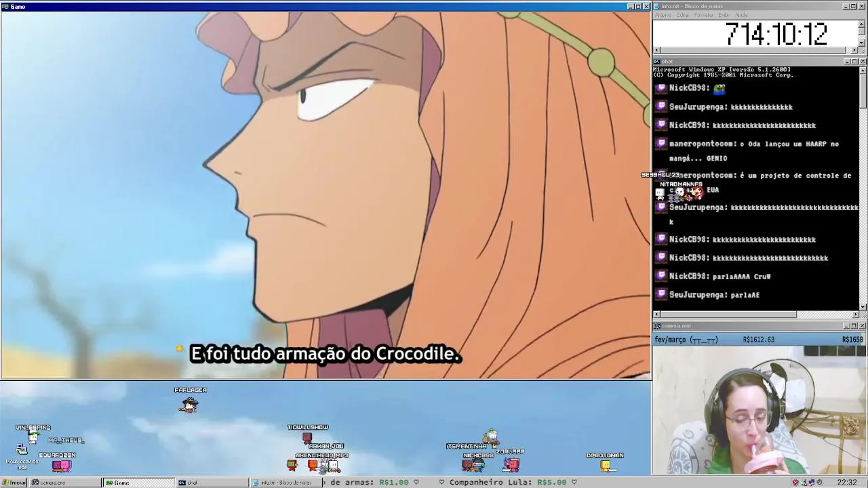Minimize the chat window
Viewport: 868px width, 488px height.
(847, 62)
